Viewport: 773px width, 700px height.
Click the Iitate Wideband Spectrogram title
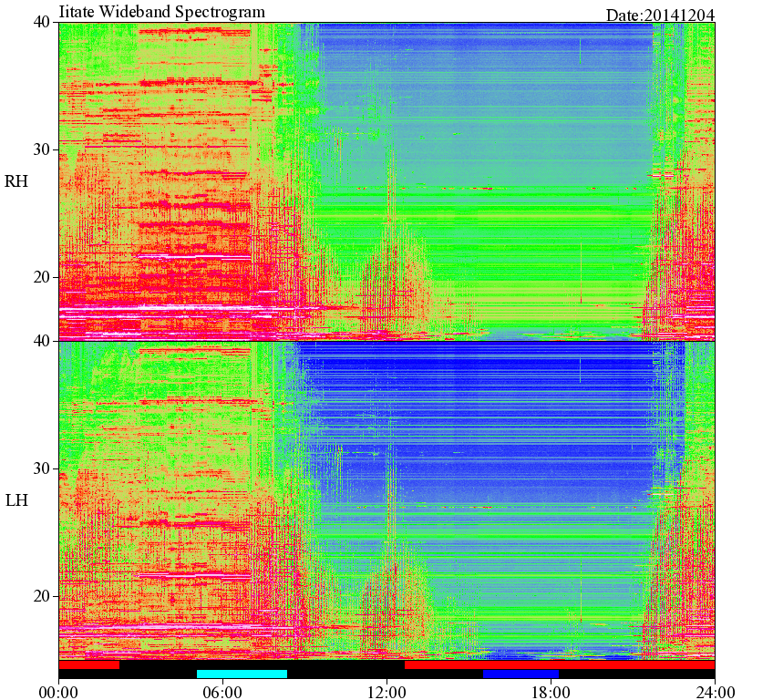click(161, 11)
